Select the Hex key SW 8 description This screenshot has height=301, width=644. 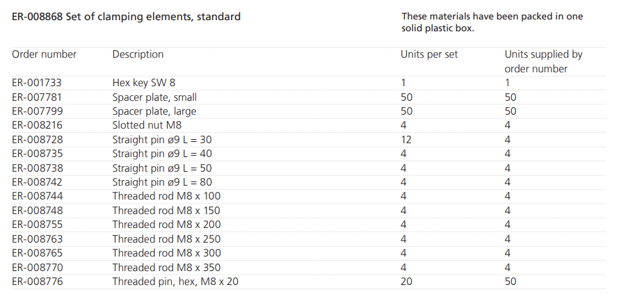[x=143, y=83]
